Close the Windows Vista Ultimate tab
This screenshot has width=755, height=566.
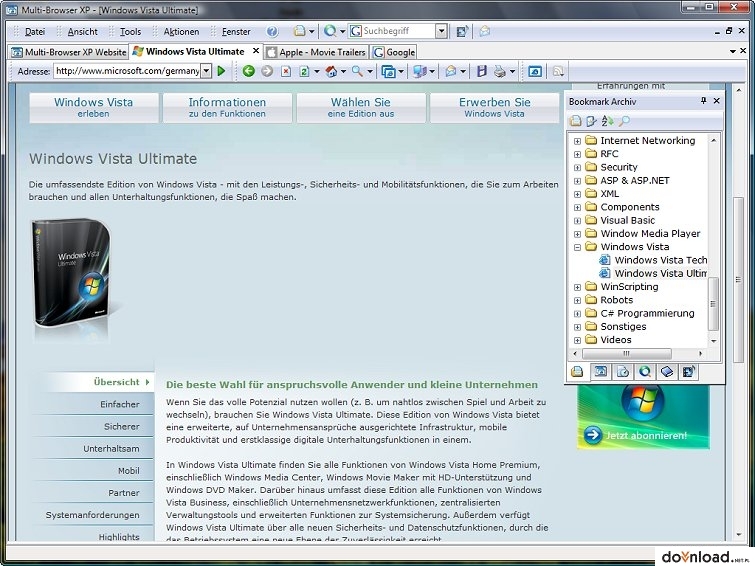coord(256,51)
